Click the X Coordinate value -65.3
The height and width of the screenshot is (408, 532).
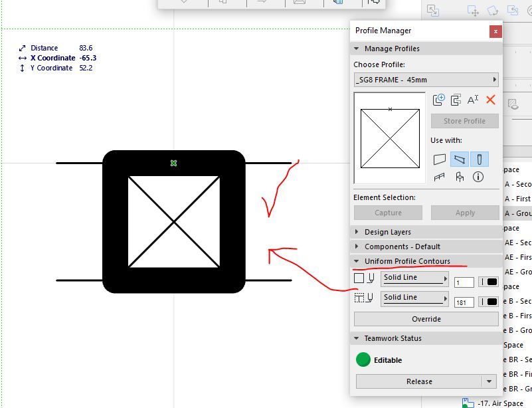[88, 58]
